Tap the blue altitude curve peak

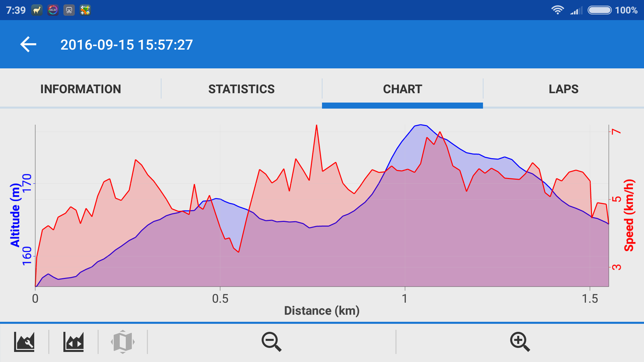pos(421,125)
